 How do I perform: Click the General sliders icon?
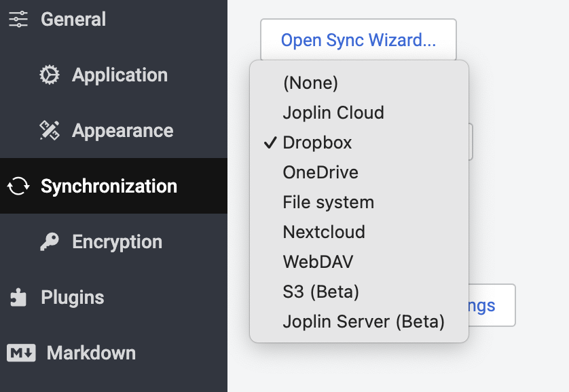[18, 20]
